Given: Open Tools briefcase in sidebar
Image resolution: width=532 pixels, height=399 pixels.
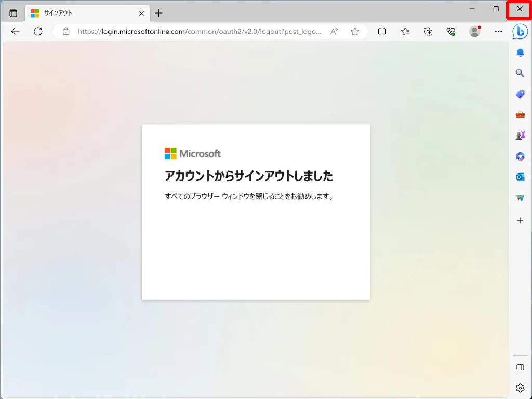Looking at the screenshot, I should pos(520,115).
